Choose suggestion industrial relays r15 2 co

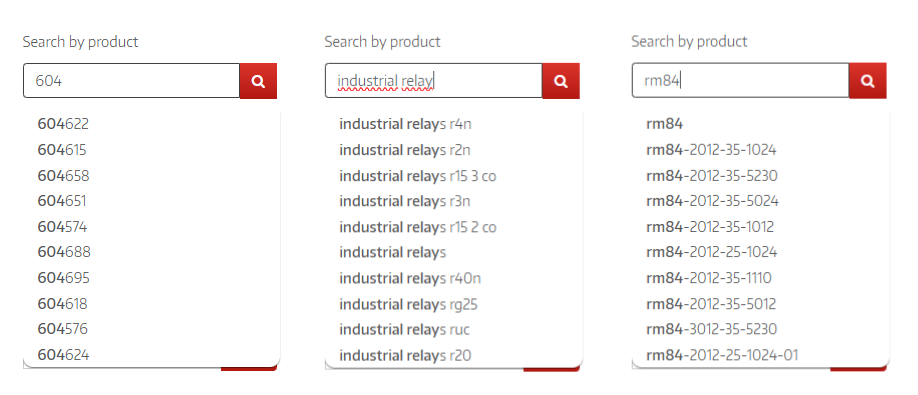pyautogui.click(x=418, y=226)
